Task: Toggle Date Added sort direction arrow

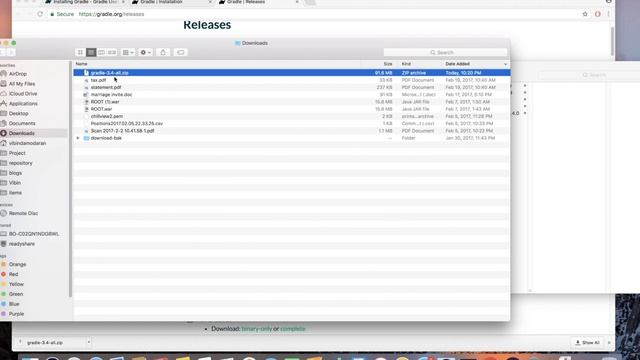Action: [505, 64]
